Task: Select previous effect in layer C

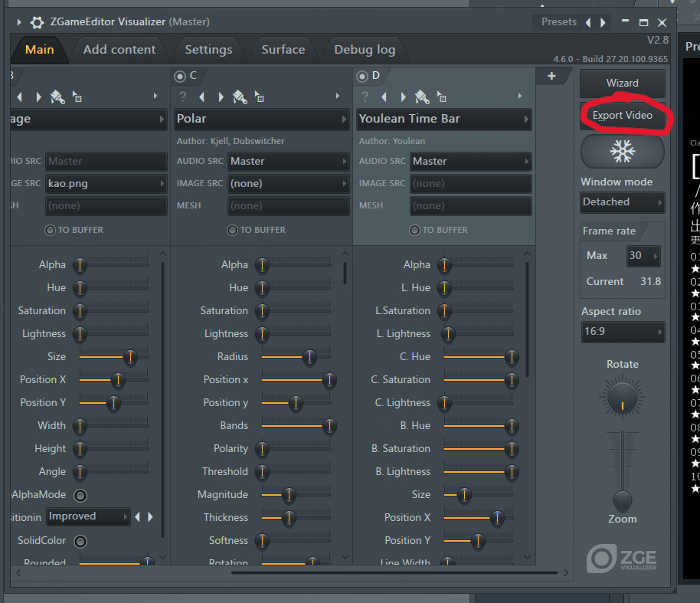Action: coord(202,97)
